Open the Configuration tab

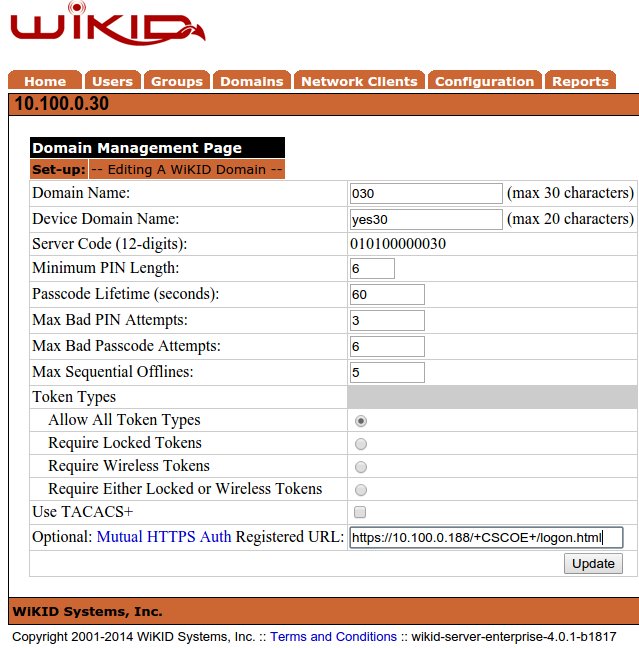pos(484,82)
